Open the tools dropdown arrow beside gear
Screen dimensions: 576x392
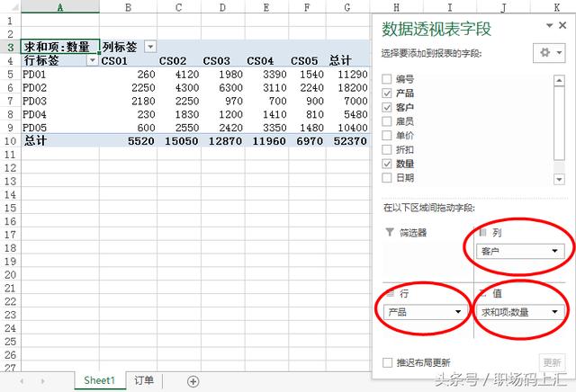coord(559,52)
